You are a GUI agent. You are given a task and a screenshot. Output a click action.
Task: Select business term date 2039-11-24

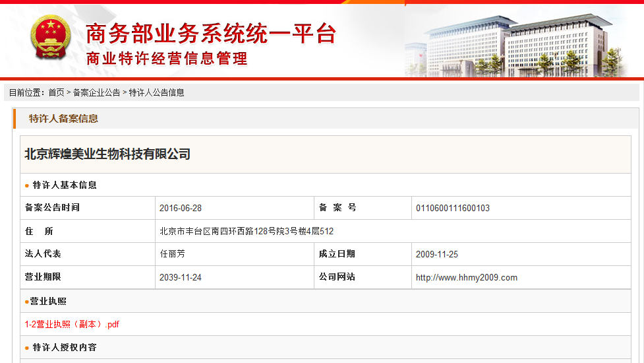coord(181,277)
